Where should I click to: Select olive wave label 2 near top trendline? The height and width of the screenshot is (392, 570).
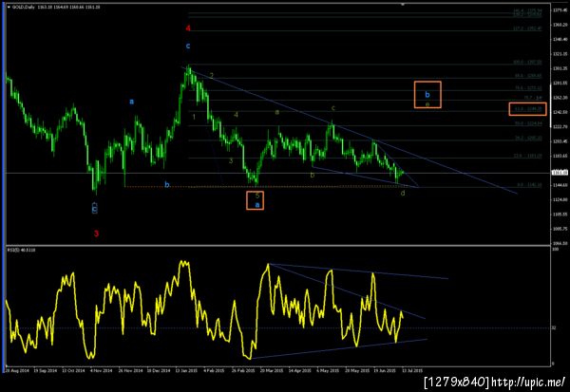(211, 76)
